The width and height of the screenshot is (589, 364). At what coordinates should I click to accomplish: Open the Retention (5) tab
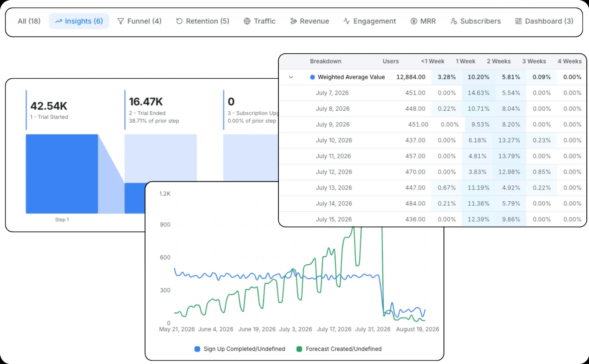(202, 21)
